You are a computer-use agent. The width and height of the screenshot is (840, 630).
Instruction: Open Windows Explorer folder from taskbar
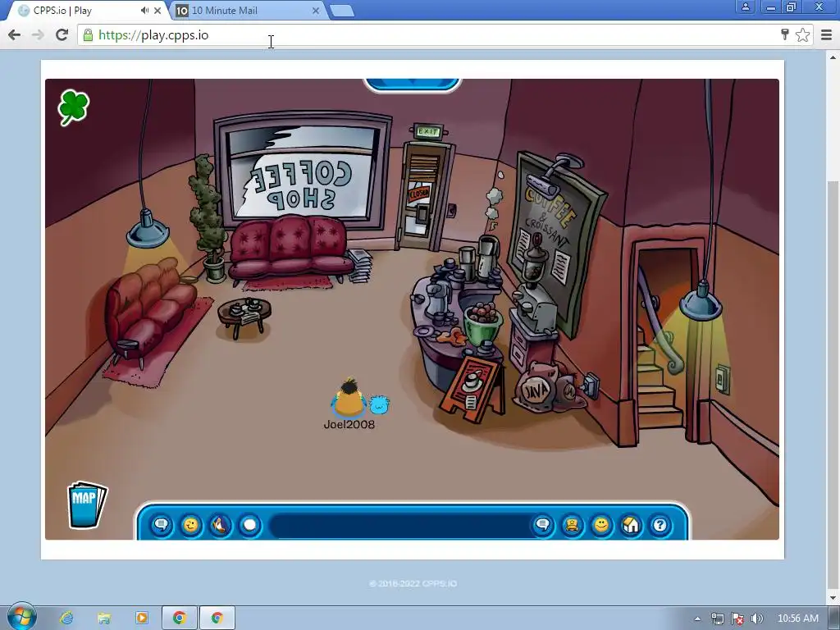coord(104,618)
